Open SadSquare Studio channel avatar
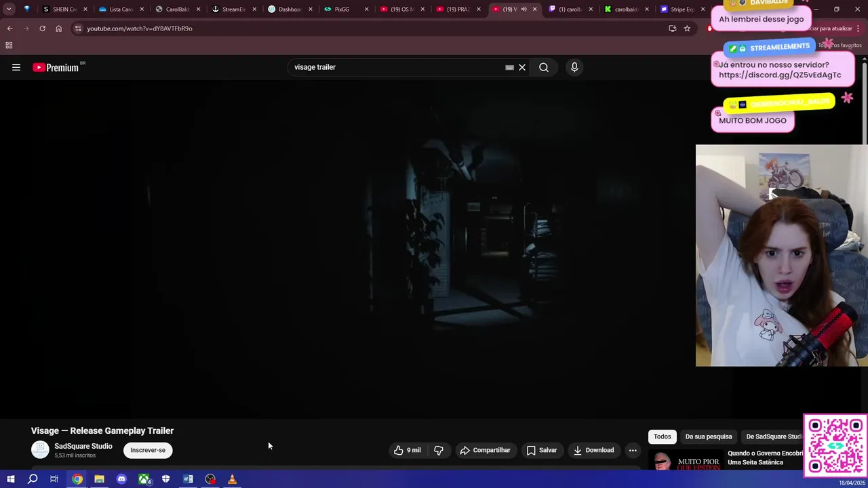This screenshot has width=868, height=488. 40,450
